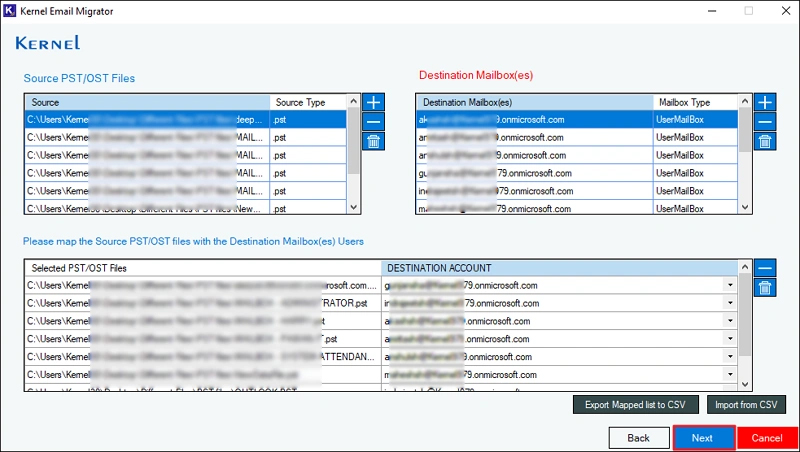Click Mailbox Type column header
Viewport: 800px width, 452px height.
(695, 102)
